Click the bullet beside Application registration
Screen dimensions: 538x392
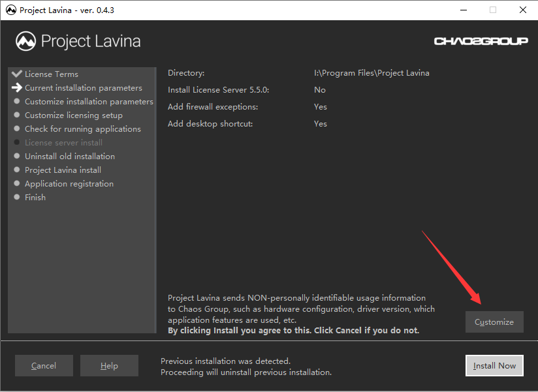point(17,183)
